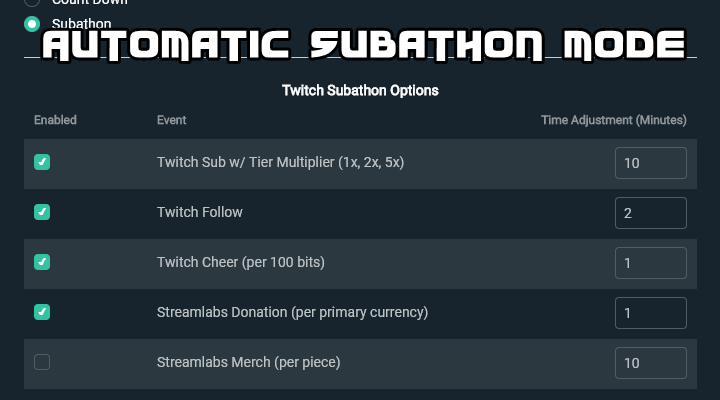Select the Count Down radio option

point(32,2)
